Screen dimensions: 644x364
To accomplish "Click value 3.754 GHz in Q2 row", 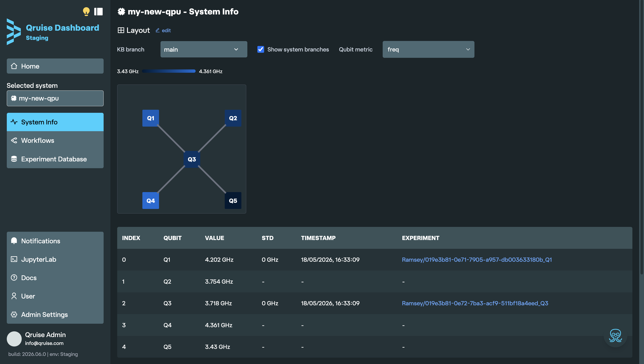I will pos(219,281).
